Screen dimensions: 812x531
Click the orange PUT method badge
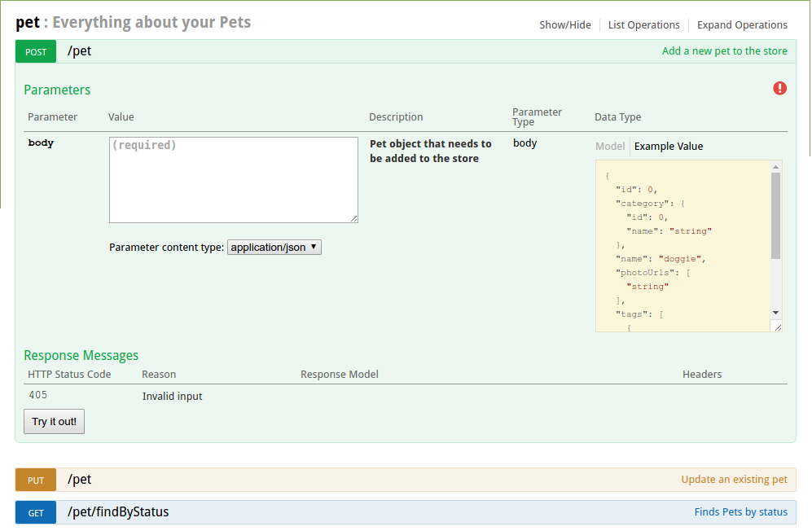tap(36, 480)
